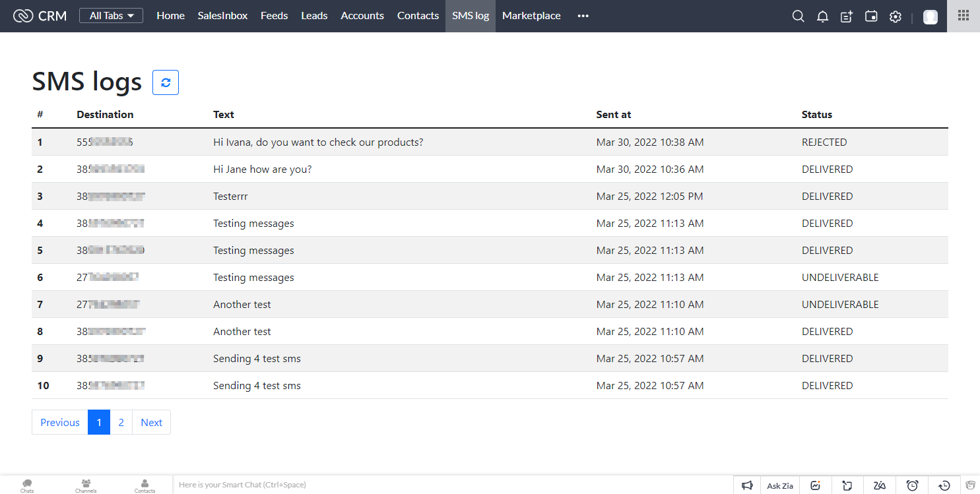Click the quick create record icon
This screenshot has width=980, height=494.
tap(847, 16)
